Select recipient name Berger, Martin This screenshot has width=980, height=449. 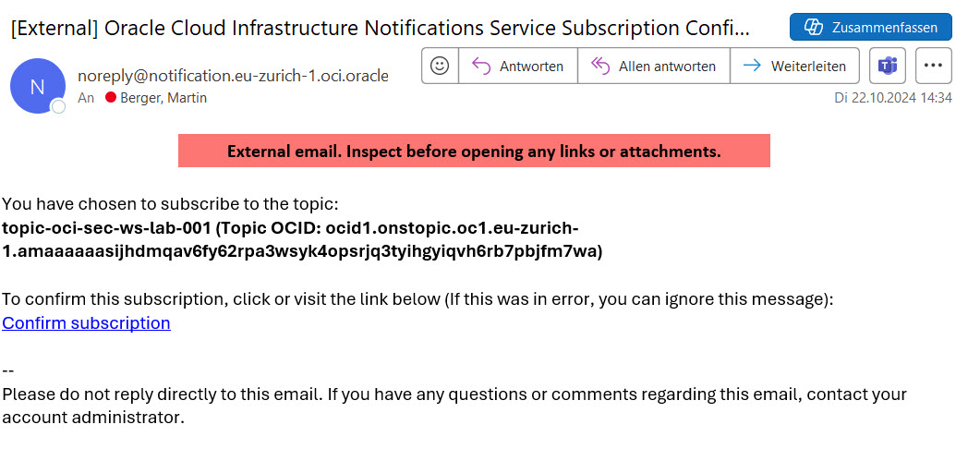click(164, 98)
